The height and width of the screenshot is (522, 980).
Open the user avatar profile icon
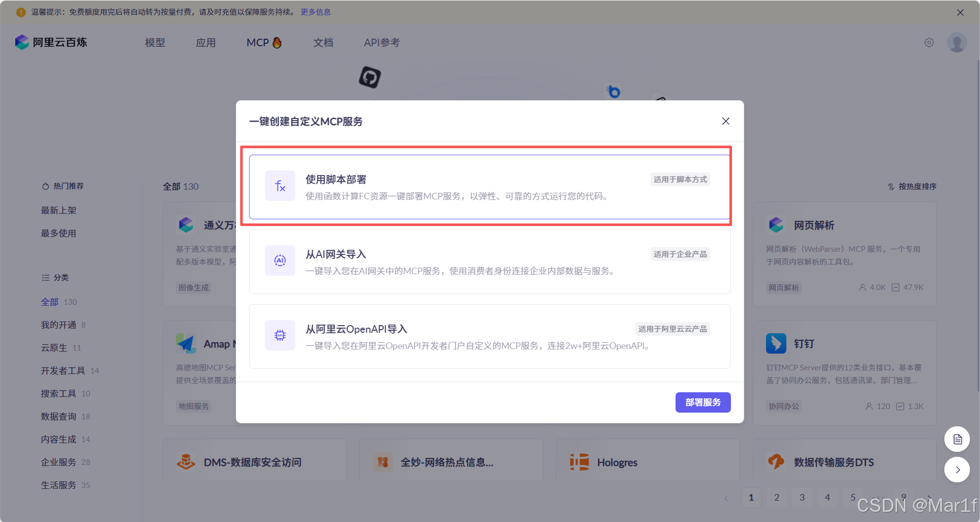click(x=957, y=43)
